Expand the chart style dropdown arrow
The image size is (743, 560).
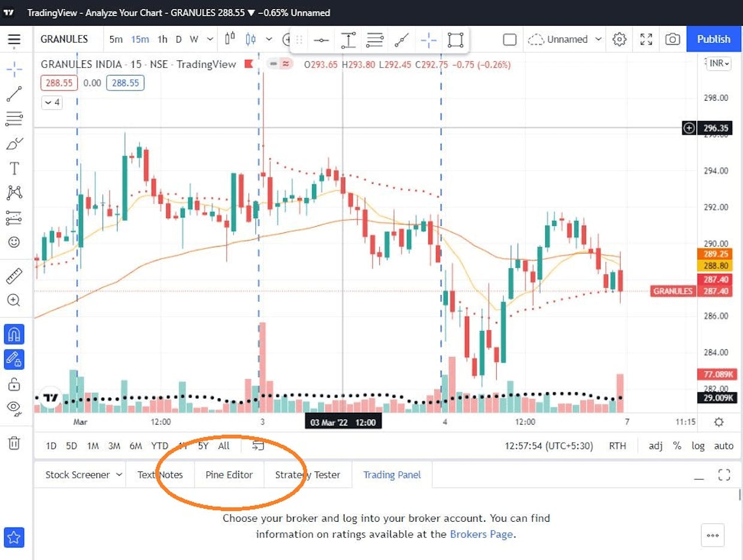pyautogui.click(x=269, y=40)
